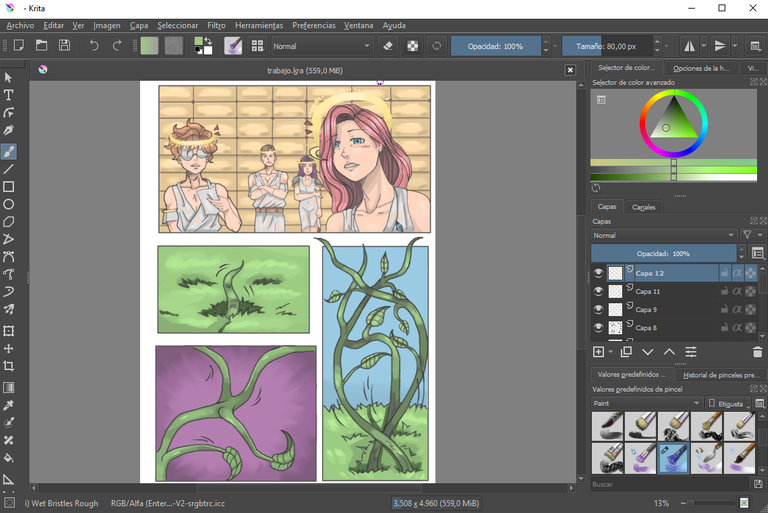
Task: Save the current document
Action: (x=64, y=46)
